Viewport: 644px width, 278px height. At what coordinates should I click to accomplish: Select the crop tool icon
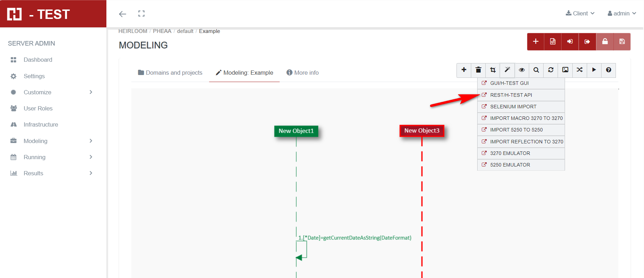coord(493,70)
